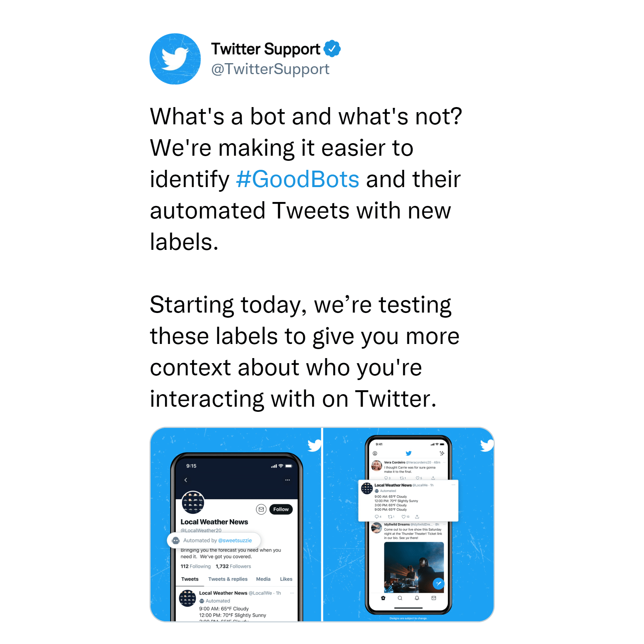Like the Local Weather News tweet with 13 likes
This screenshot has width=644, height=644.
[404, 517]
